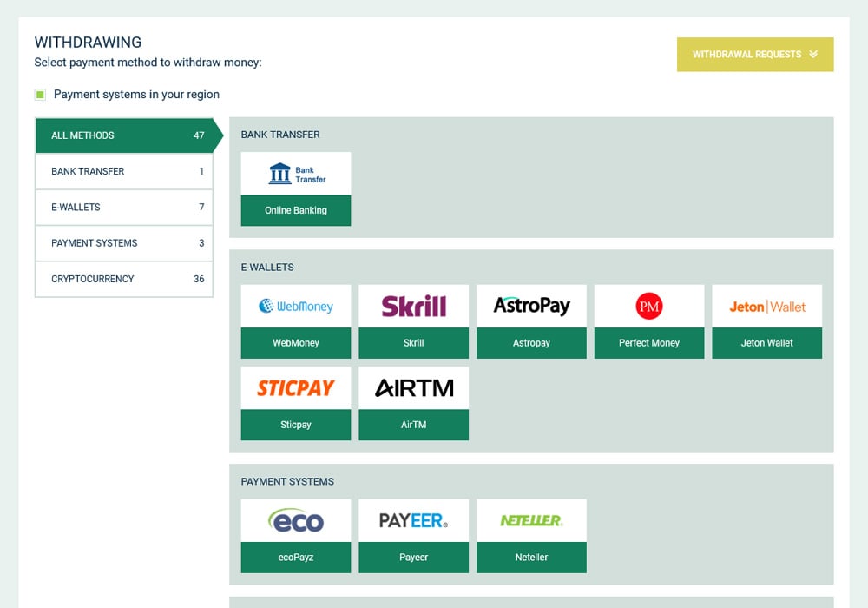The width and height of the screenshot is (868, 608).
Task: Choose the Payeer label button
Action: [x=413, y=557]
